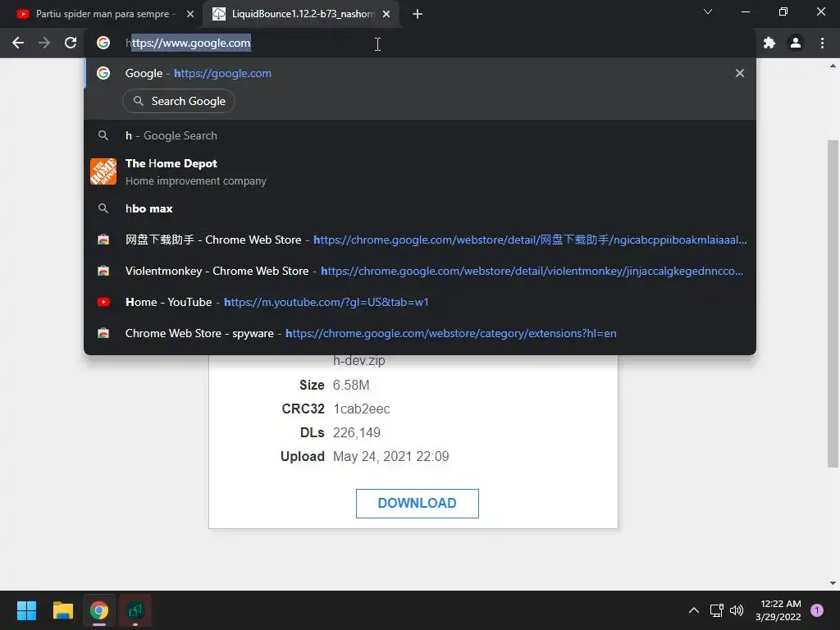This screenshot has width=840, height=630.
Task: Close the LiquidBounce tab
Action: tap(386, 14)
